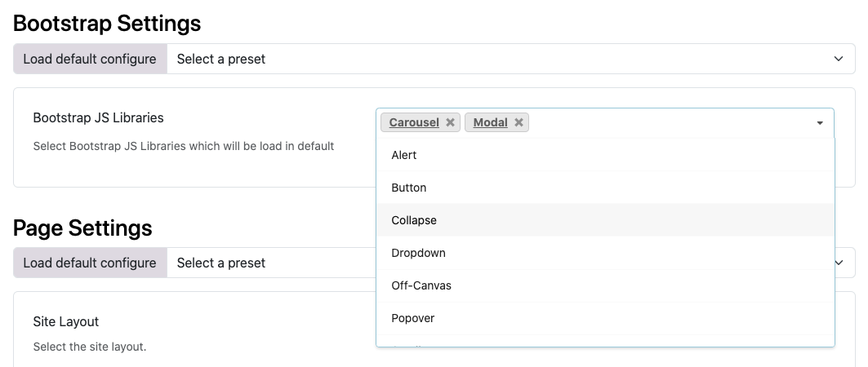This screenshot has width=868, height=367.
Task: Collapse the Bootstrap JS Libraries dropdown arrow
Action: click(x=820, y=122)
